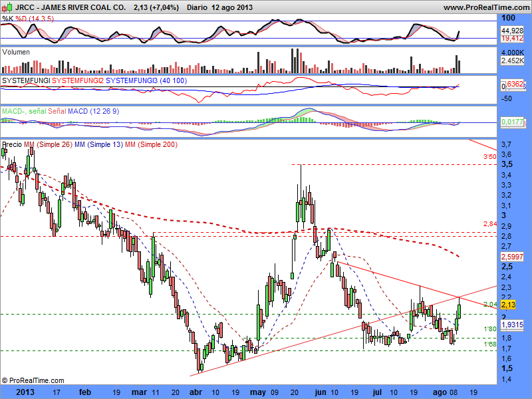Click the bold 1,5 price axis label
The height and width of the screenshot is (399, 532).
pyautogui.click(x=507, y=368)
